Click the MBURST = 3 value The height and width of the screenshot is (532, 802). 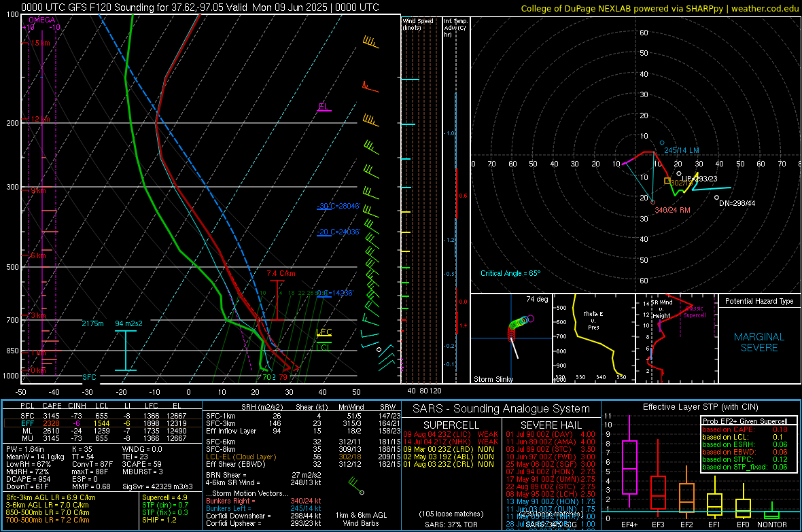(x=142, y=471)
